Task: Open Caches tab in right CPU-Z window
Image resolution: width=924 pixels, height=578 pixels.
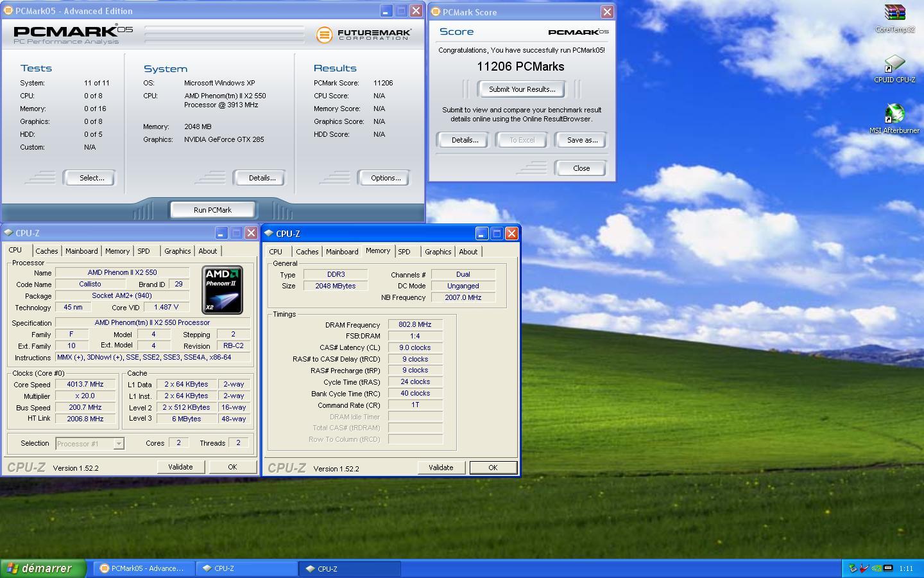Action: pos(307,252)
